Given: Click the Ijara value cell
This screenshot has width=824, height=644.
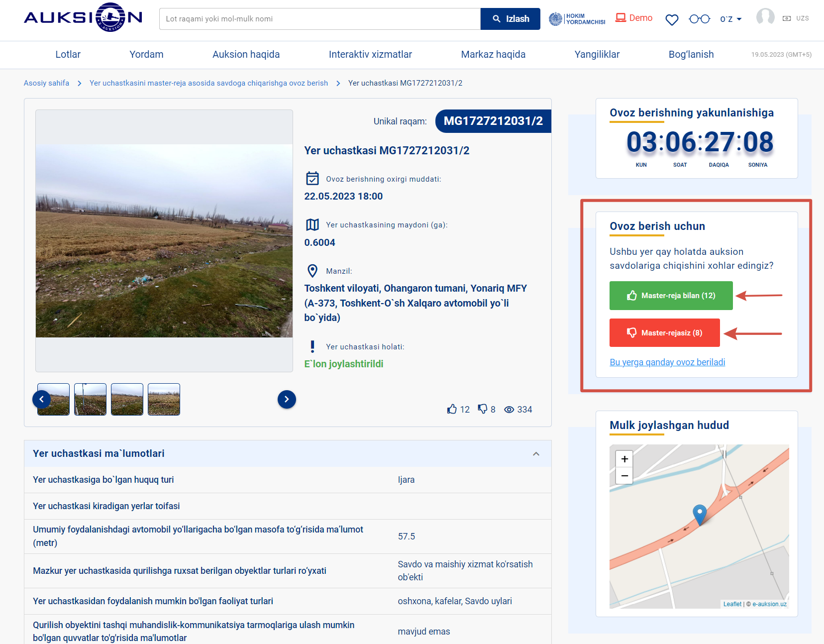Looking at the screenshot, I should pos(406,480).
